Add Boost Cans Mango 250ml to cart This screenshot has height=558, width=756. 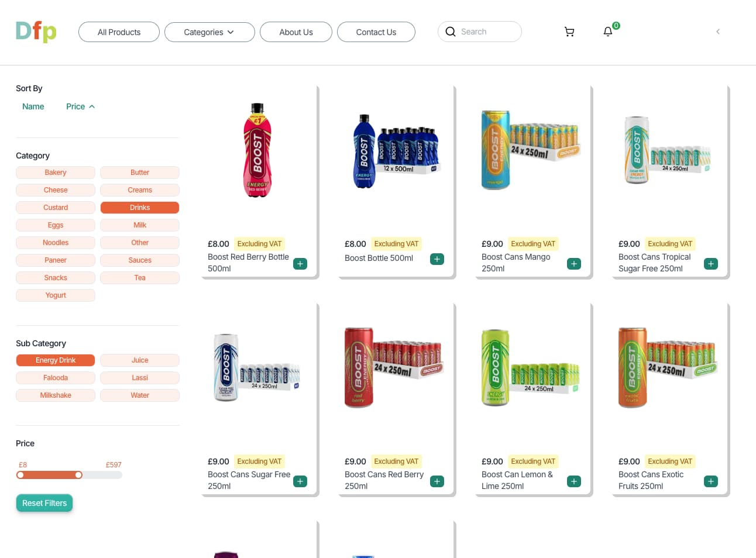pyautogui.click(x=574, y=264)
